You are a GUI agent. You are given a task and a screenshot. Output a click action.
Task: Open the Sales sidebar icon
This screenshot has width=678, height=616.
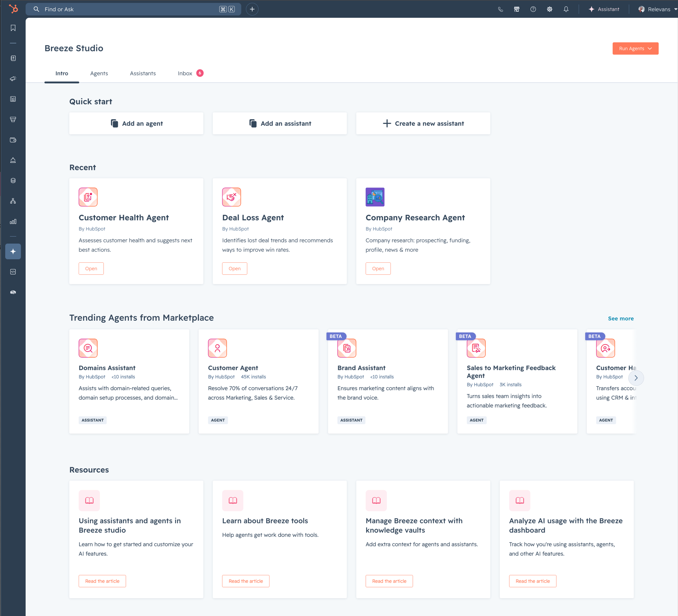[x=13, y=119]
